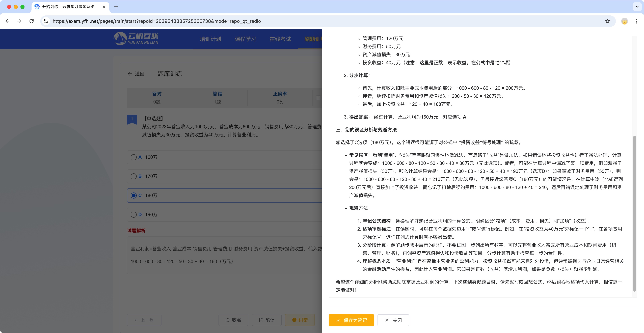This screenshot has width=644, height=333.
Task: Open the Chrome three-dot menu
Action: tap(636, 21)
